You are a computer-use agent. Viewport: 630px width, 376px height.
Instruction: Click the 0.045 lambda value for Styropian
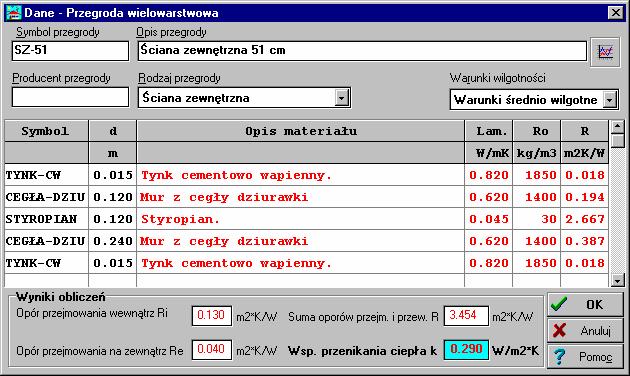pos(489,219)
